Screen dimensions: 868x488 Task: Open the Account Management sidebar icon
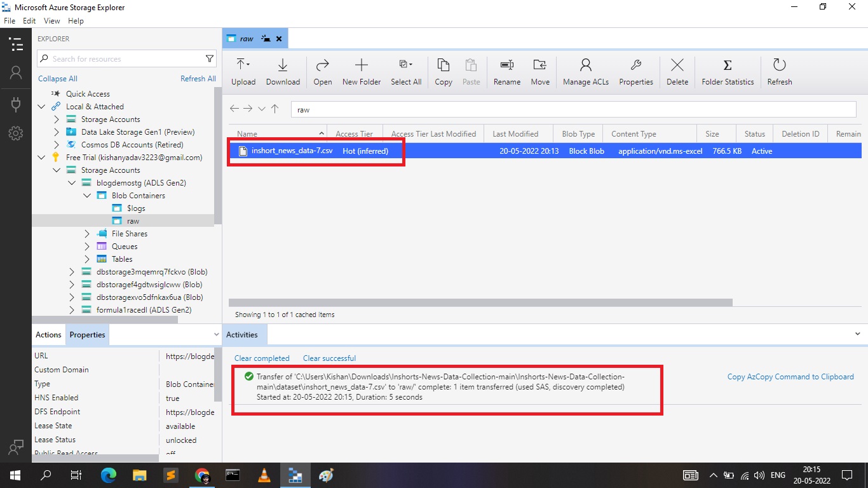pos(16,73)
